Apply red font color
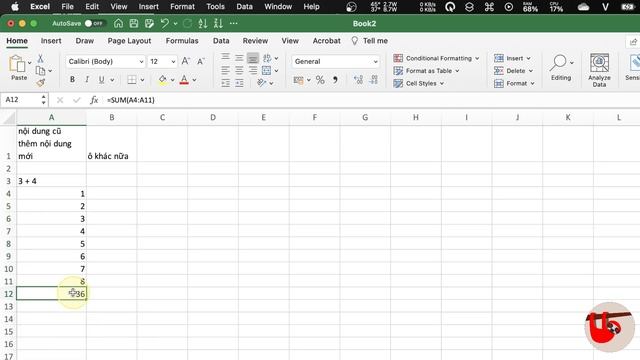This screenshot has width=640, height=360. tap(184, 80)
